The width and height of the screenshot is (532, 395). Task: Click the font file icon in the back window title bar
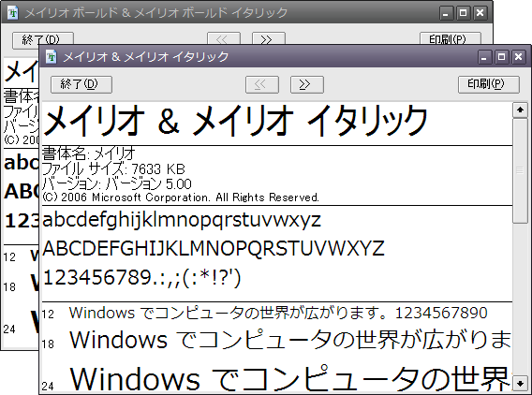(13, 13)
